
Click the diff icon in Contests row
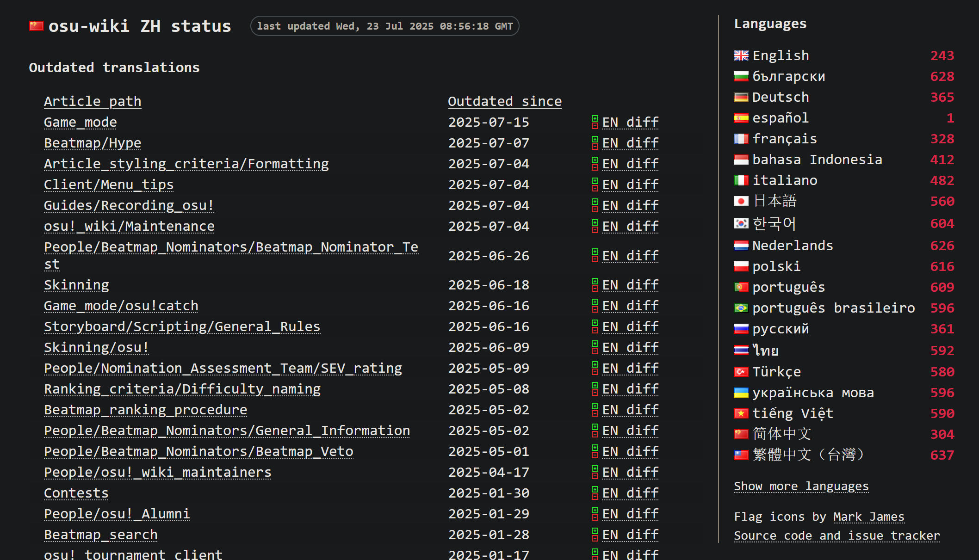(595, 493)
